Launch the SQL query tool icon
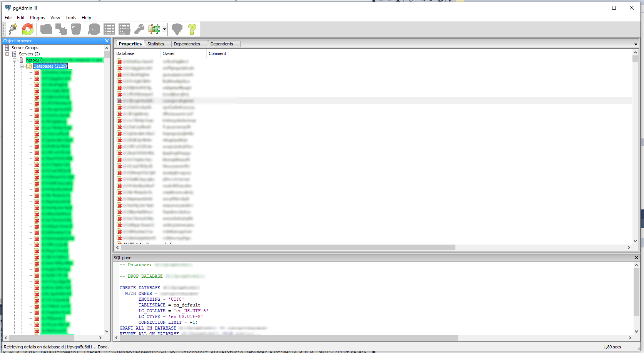Viewport: 644px width, 353px height. 94,29
